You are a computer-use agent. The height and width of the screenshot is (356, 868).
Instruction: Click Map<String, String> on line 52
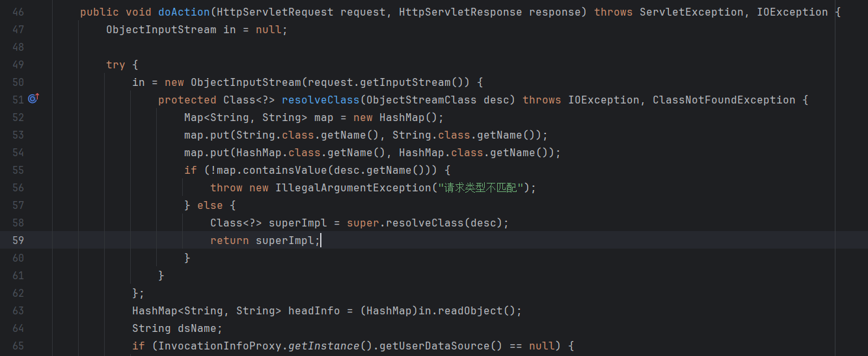[x=246, y=118]
